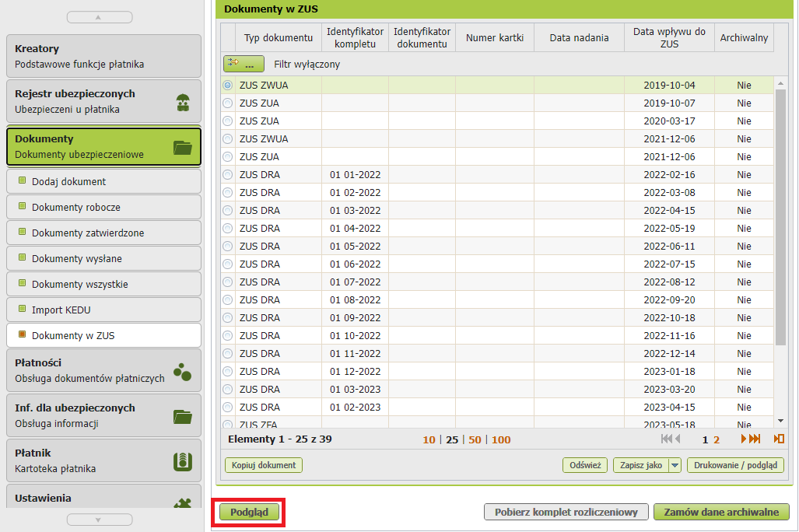Viewport: 799px width, 532px height.
Task: Click the table vertical scrollbar thumb
Action: pos(780,218)
